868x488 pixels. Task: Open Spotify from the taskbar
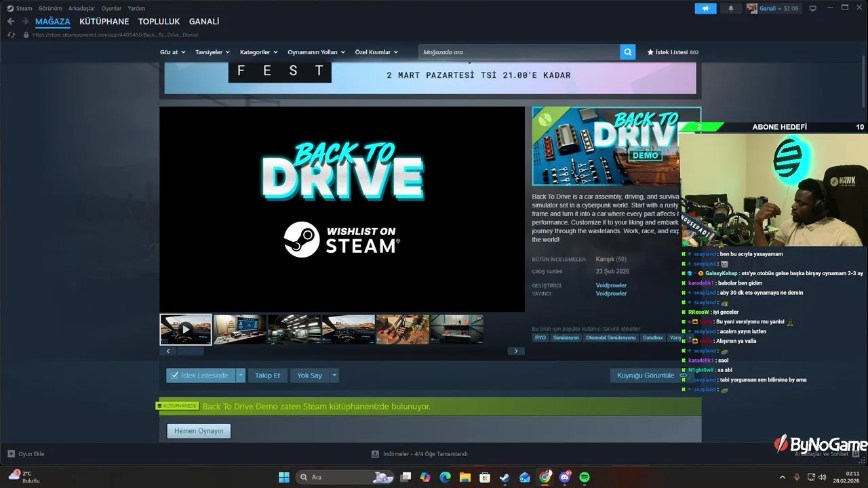click(585, 477)
